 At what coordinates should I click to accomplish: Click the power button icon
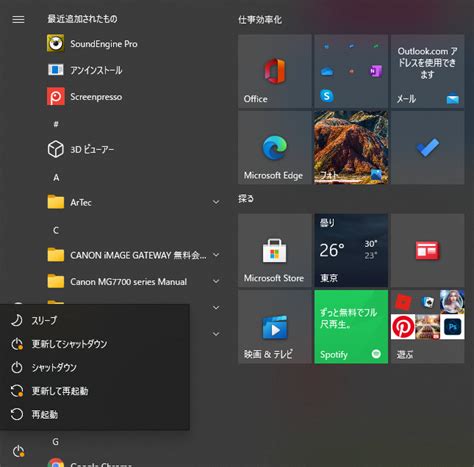coord(18,452)
